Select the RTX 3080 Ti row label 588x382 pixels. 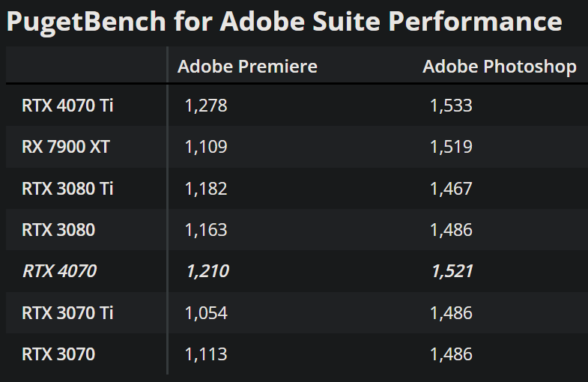67,188
